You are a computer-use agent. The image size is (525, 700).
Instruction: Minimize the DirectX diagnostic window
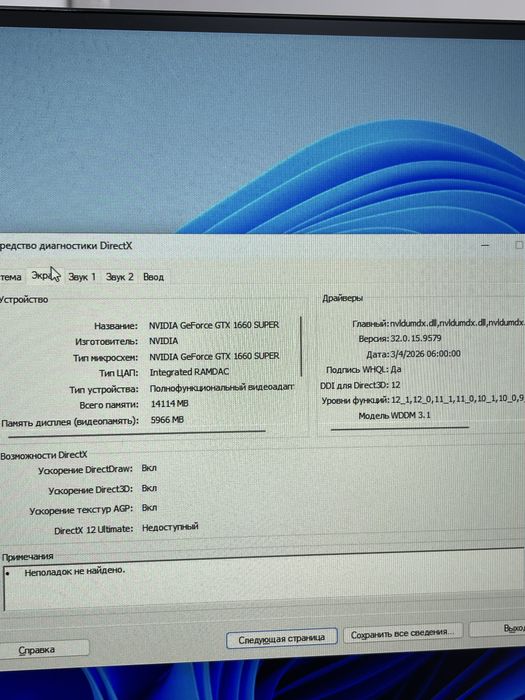(x=486, y=245)
